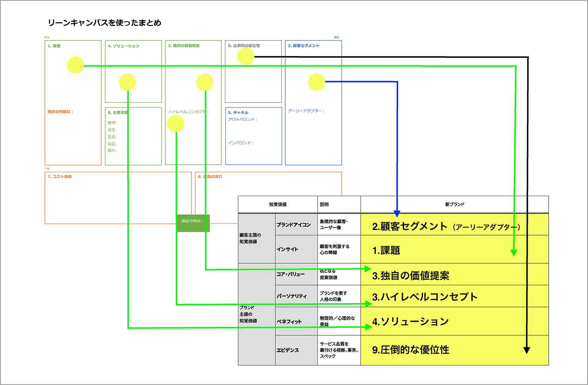
Task: Click the orange '既存の代替品：' label
Action: pyautogui.click(x=60, y=112)
